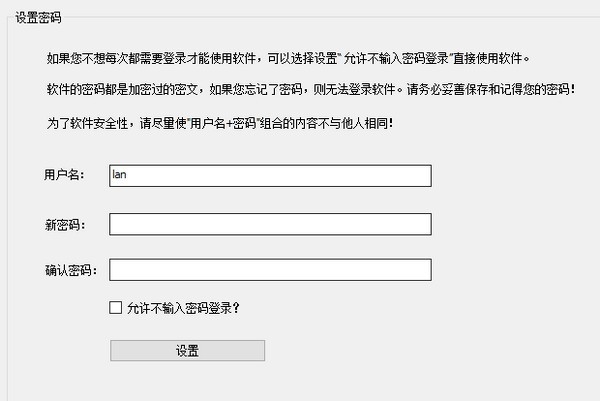
Task: Click the quoted "允许不输入密码登录" phrase in instructions
Action: pos(404,57)
